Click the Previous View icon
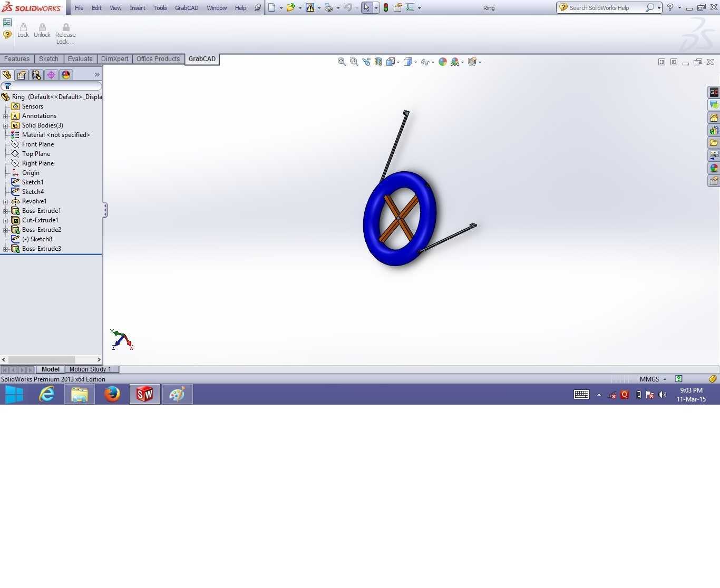Viewport: 720px width, 588px height. (366, 62)
